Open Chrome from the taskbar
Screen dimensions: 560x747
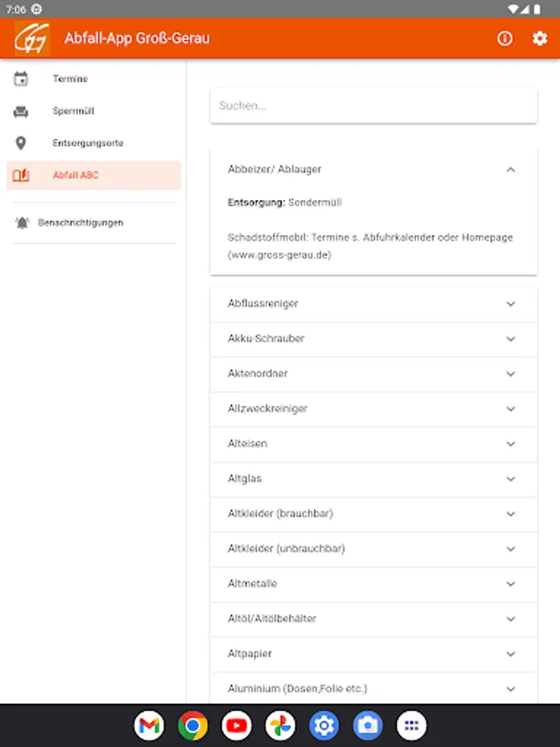click(x=192, y=726)
